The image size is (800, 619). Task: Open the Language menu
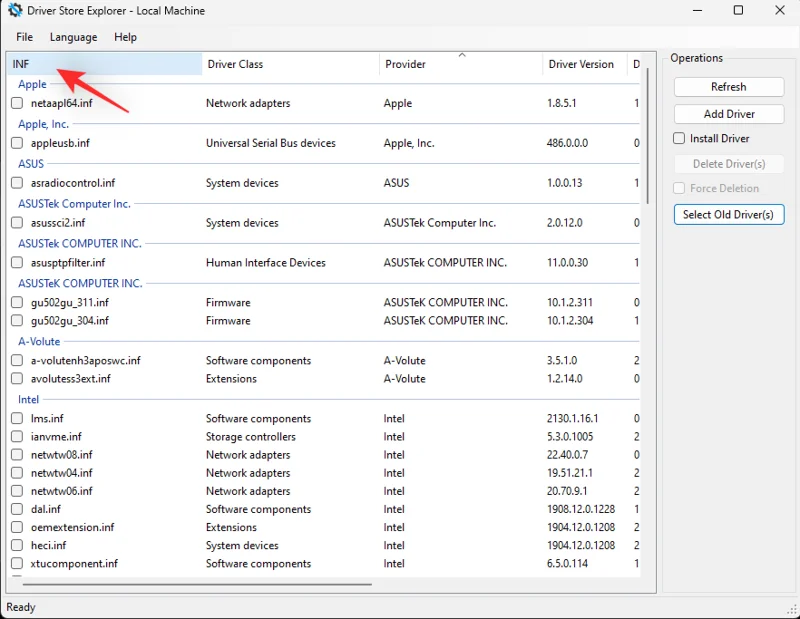coord(73,37)
